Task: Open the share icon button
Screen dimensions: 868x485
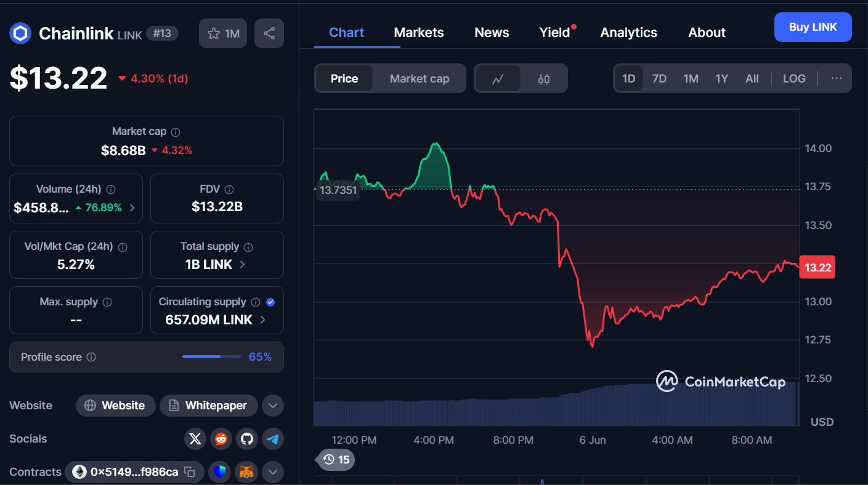Action: click(269, 33)
